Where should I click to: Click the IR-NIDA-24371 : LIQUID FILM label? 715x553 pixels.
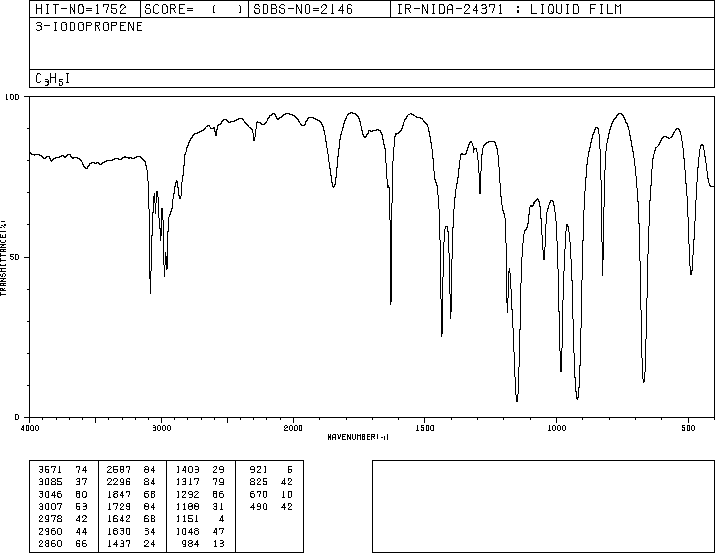point(509,9)
